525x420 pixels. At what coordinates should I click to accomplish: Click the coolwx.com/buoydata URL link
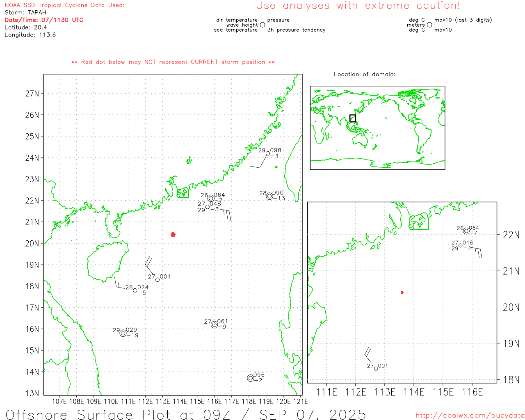tap(470, 415)
